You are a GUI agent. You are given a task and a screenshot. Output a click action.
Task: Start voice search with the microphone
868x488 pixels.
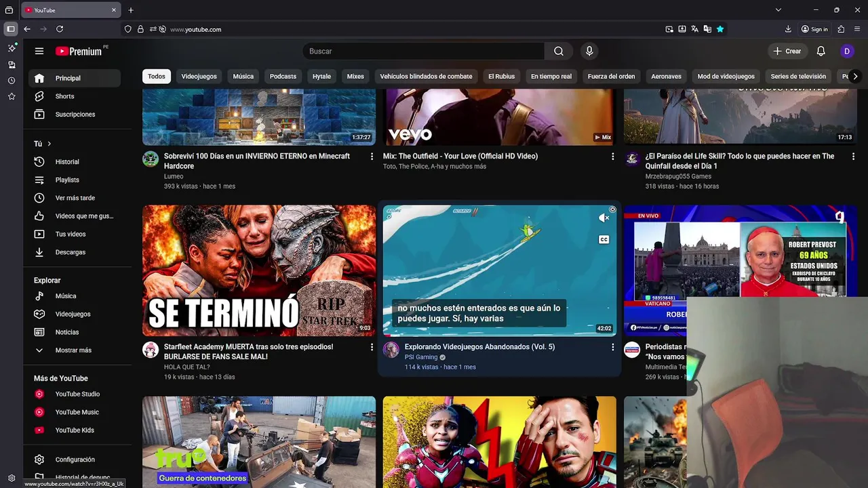589,51
